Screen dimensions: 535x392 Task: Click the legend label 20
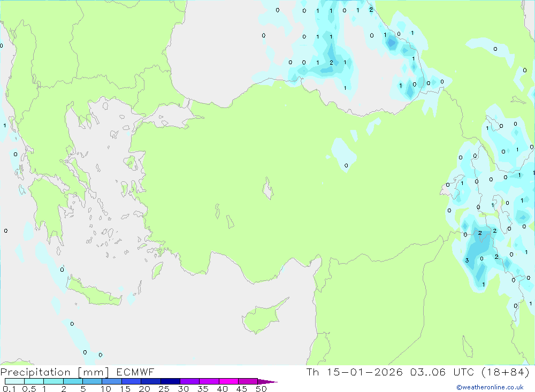point(144,389)
